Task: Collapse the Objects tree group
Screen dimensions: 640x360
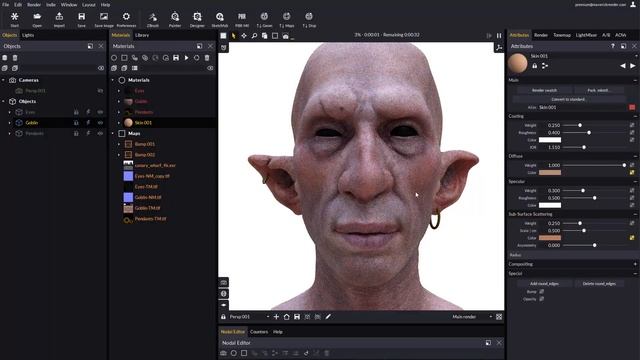Action: pos(4,101)
